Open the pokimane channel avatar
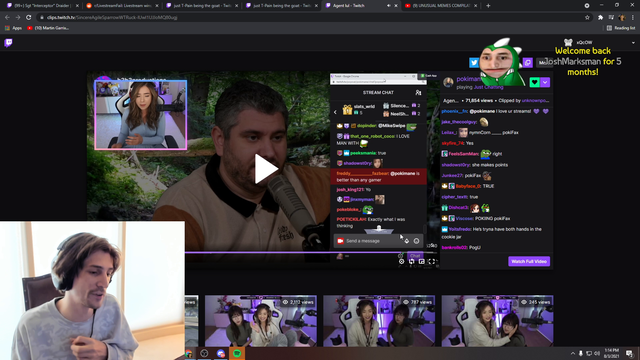The image size is (640, 360). coord(448,82)
